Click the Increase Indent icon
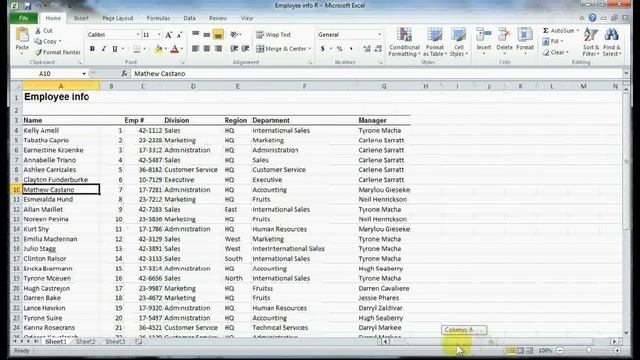 pos(245,49)
